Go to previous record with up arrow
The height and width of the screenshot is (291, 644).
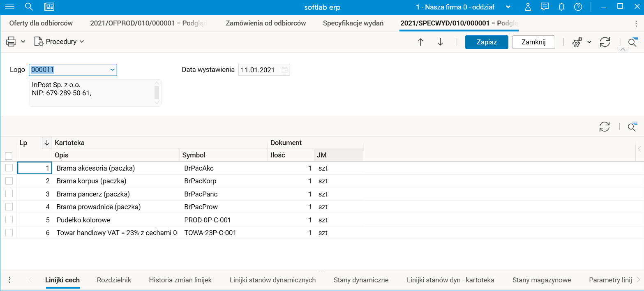420,42
